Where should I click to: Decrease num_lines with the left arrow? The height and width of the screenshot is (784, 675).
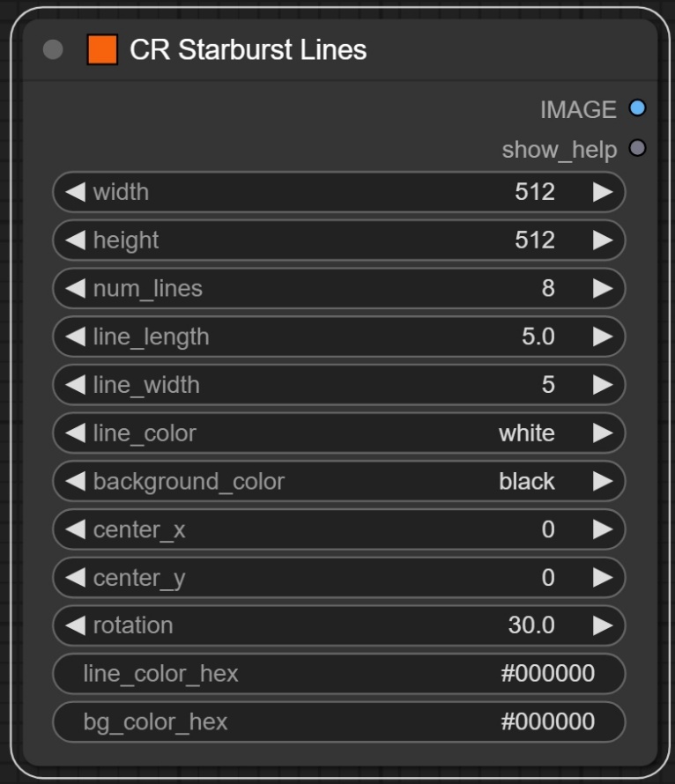[x=76, y=288]
